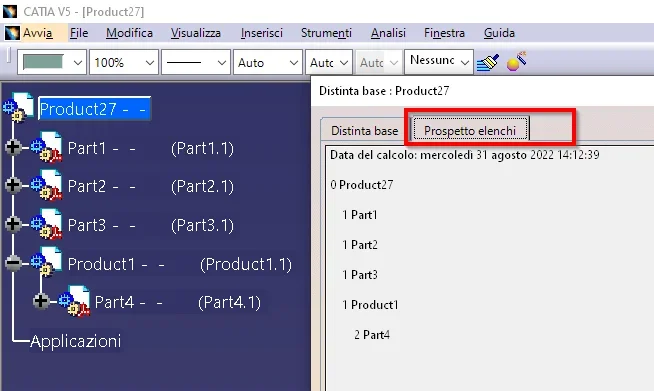Viewport: 654px width, 391px height.
Task: Expand the Part2 tree node
Action: 13,185
